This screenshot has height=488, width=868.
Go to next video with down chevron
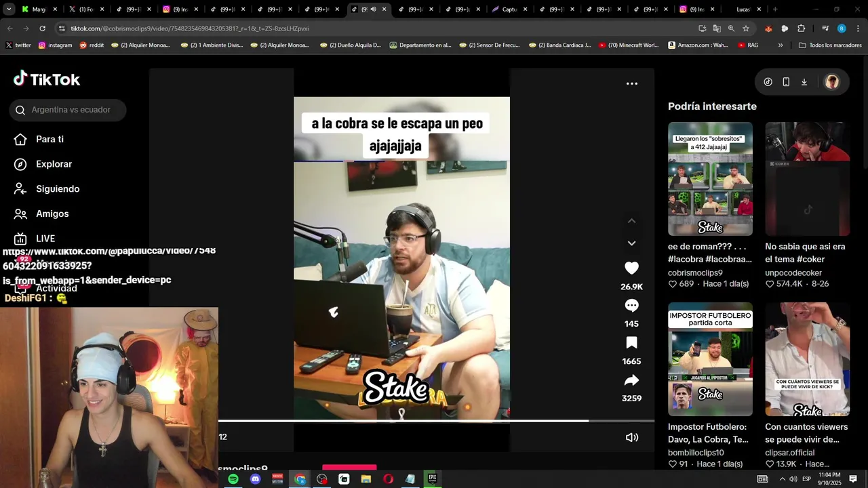[631, 243]
